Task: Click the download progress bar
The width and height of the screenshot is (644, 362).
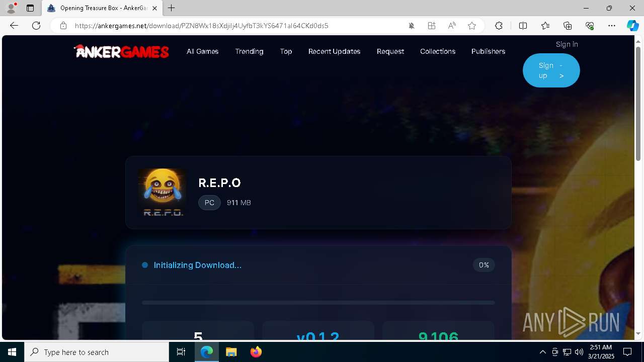Action: 318,303
